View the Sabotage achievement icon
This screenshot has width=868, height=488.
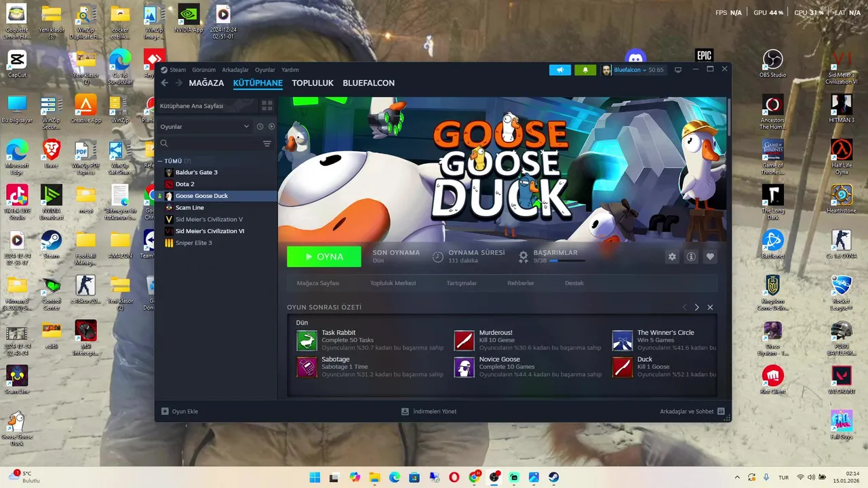pos(307,367)
